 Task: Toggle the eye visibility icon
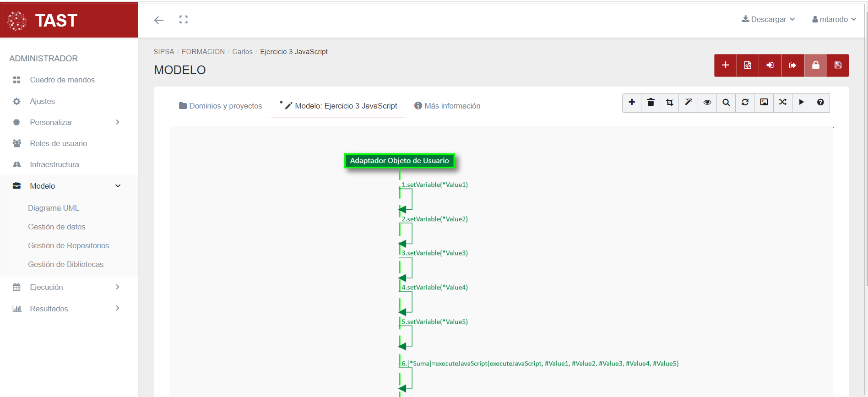[707, 103]
